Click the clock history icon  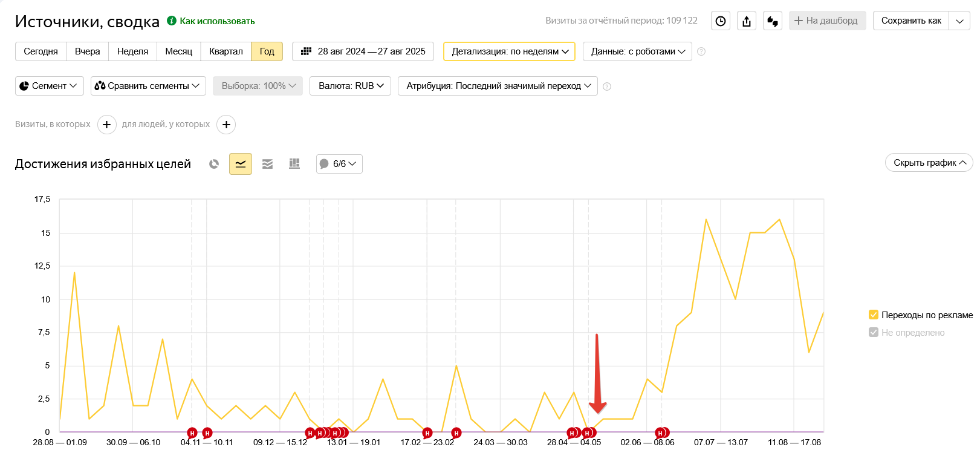click(721, 21)
